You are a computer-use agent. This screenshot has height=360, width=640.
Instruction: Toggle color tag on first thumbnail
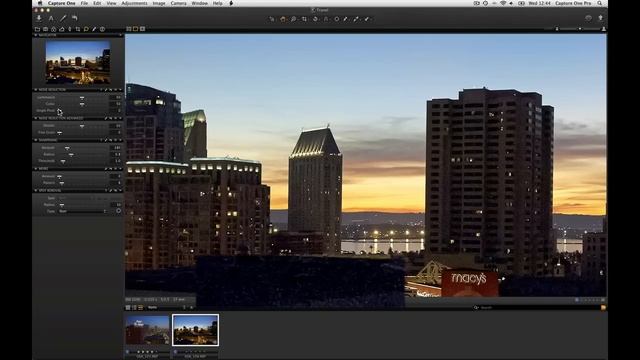point(128,351)
